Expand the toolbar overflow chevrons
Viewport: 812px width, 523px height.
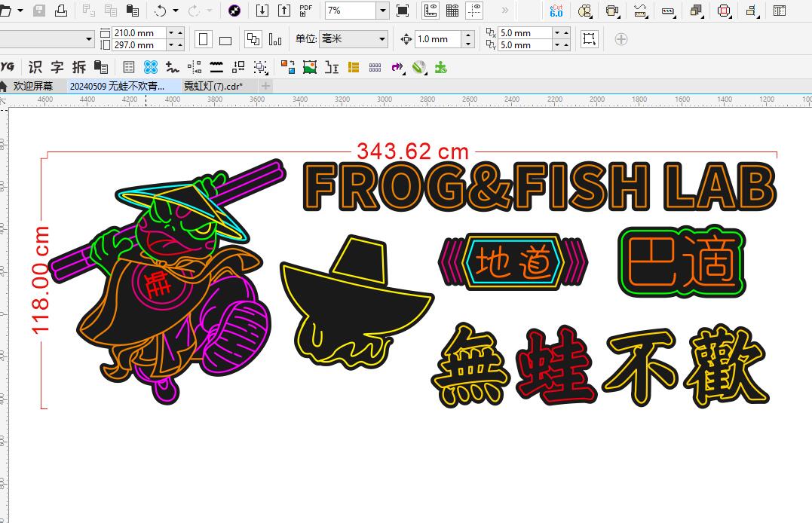click(505, 11)
